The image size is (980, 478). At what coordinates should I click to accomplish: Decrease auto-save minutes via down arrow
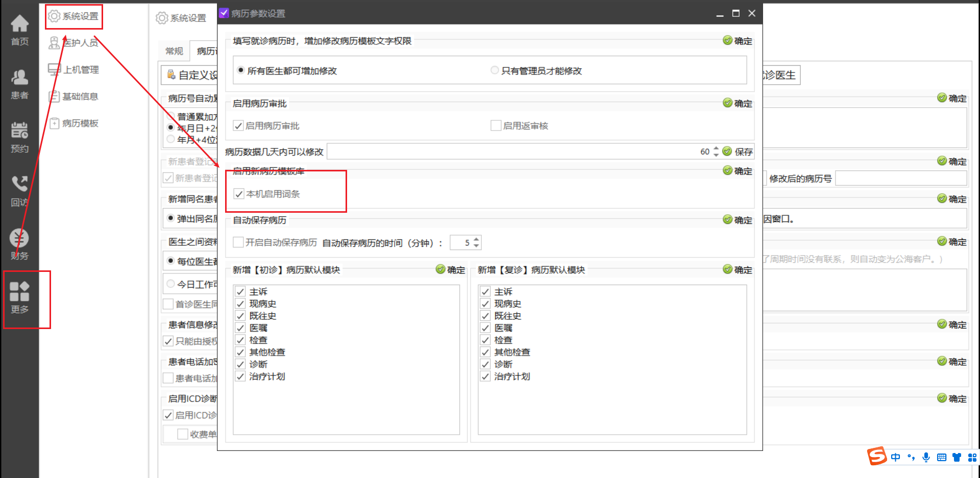click(x=476, y=245)
